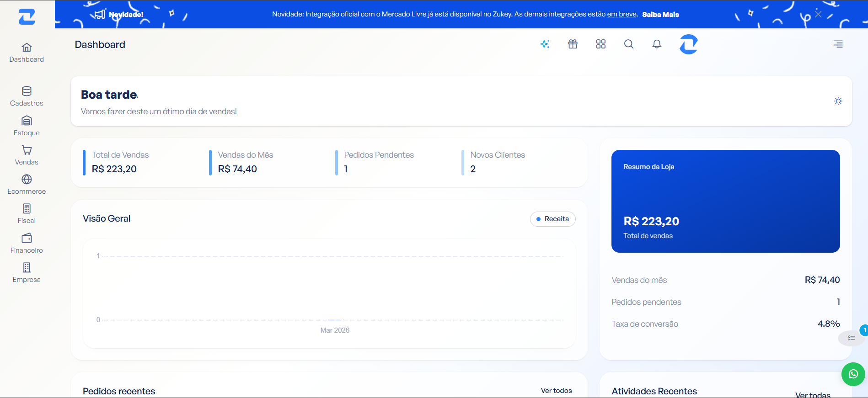Image resolution: width=868 pixels, height=398 pixels.
Task: Toggle the right-side menu lines icon
Action: pyautogui.click(x=838, y=44)
